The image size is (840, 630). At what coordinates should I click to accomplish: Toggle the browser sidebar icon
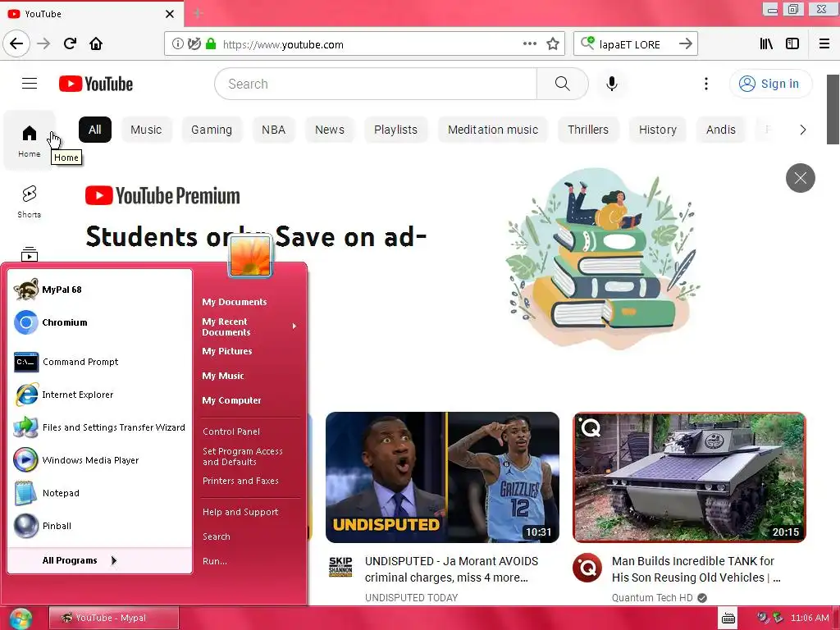pyautogui.click(x=792, y=44)
